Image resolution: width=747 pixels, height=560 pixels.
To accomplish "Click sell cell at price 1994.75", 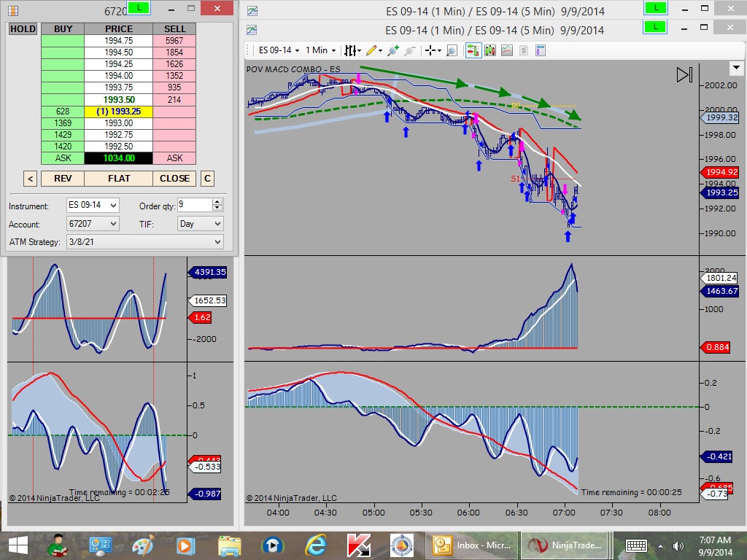I will click(174, 41).
